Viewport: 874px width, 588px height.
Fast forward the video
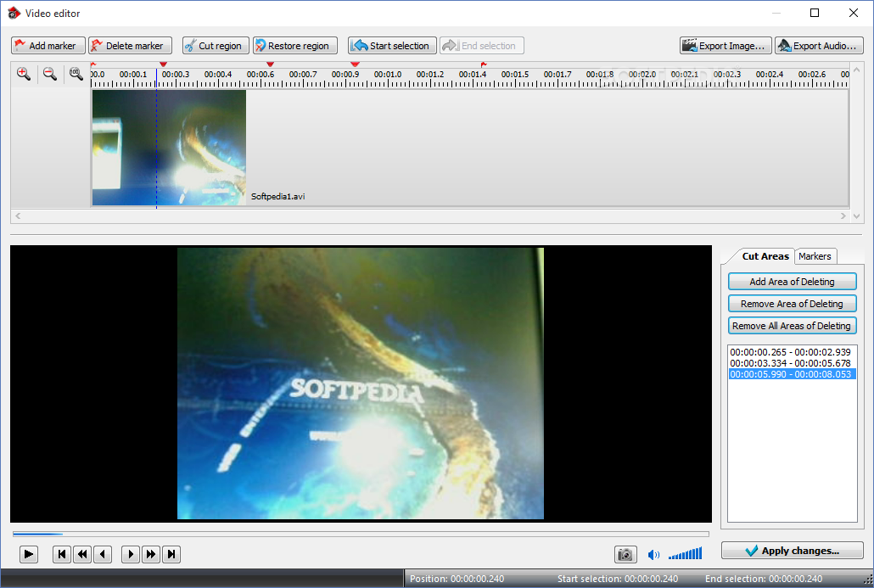click(x=150, y=554)
